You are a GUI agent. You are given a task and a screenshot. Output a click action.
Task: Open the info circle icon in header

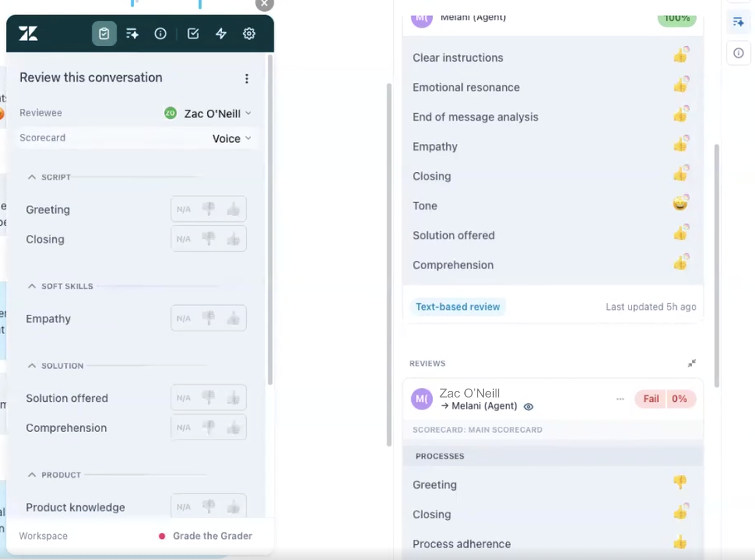pos(160,33)
